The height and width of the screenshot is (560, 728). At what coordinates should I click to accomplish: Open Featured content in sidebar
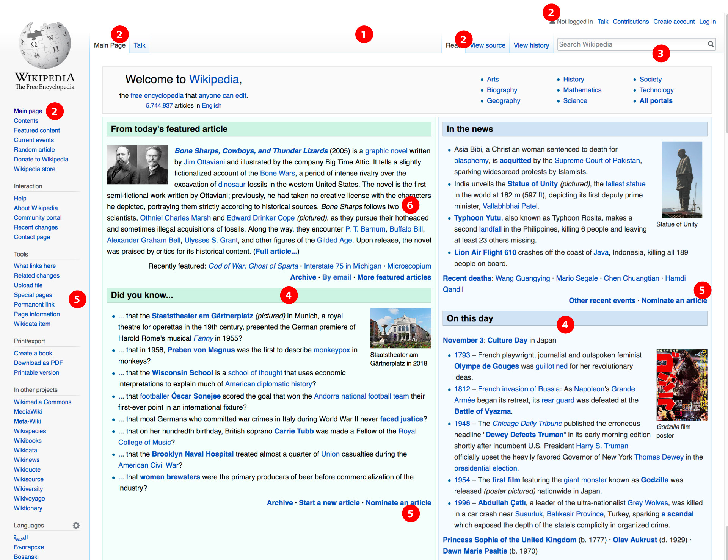click(x=37, y=130)
